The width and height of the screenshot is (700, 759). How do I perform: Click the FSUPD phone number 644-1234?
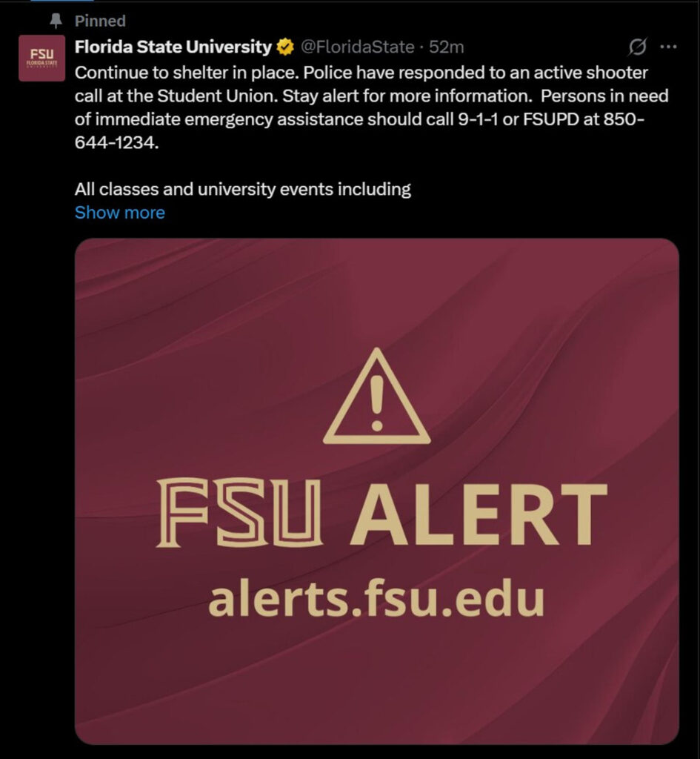[x=116, y=143]
